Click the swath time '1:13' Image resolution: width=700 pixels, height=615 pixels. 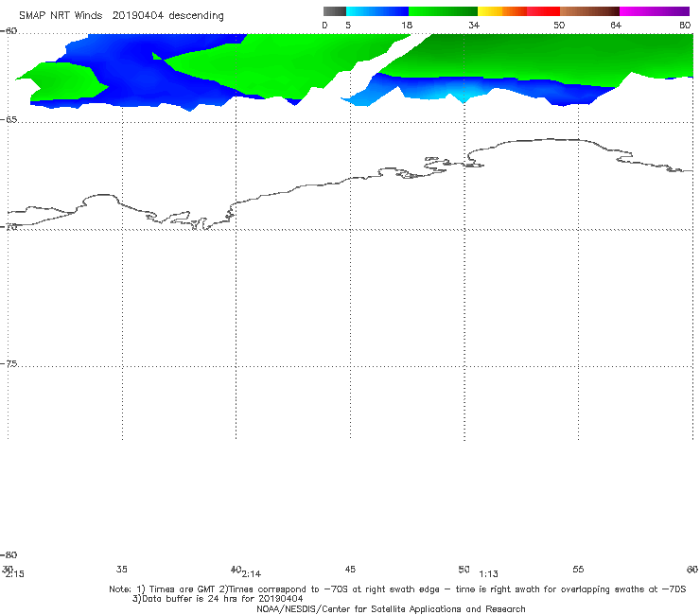(x=488, y=574)
